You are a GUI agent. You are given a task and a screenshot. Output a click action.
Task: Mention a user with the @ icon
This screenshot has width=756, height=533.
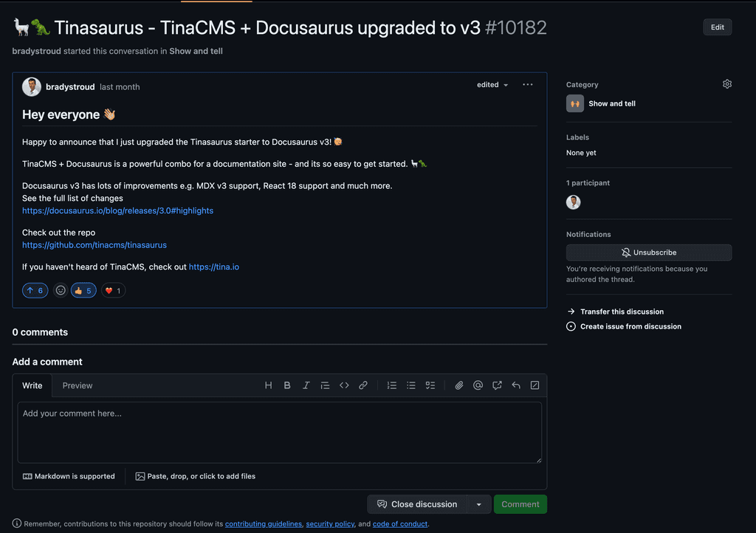pyautogui.click(x=478, y=385)
